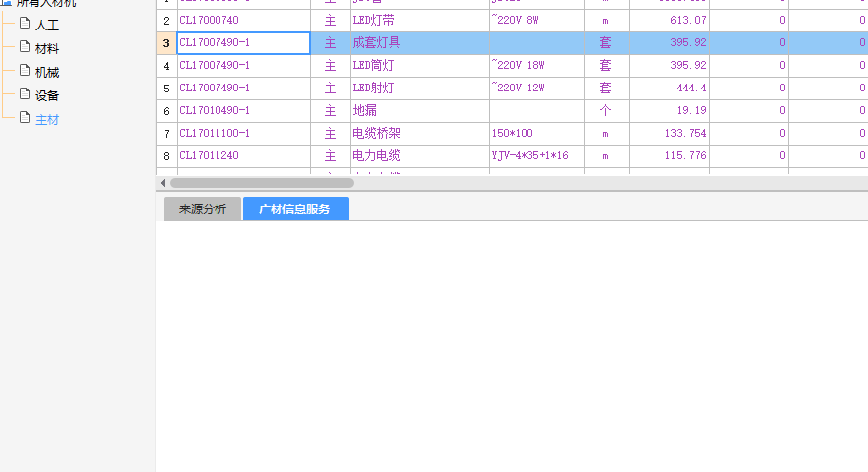Click the 主 type cell in LED灯带 row
This screenshot has width=868, height=472.
tap(331, 21)
